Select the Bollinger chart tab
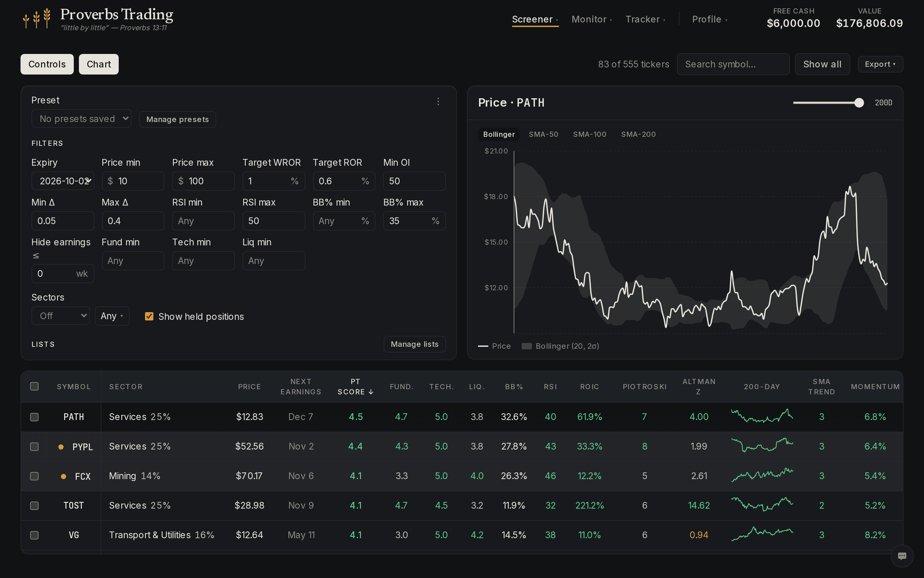The height and width of the screenshot is (578, 924). (x=499, y=134)
